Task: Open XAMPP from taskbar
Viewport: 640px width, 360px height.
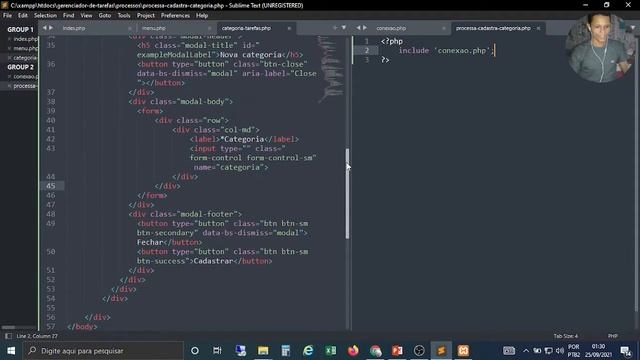Action: [463, 351]
